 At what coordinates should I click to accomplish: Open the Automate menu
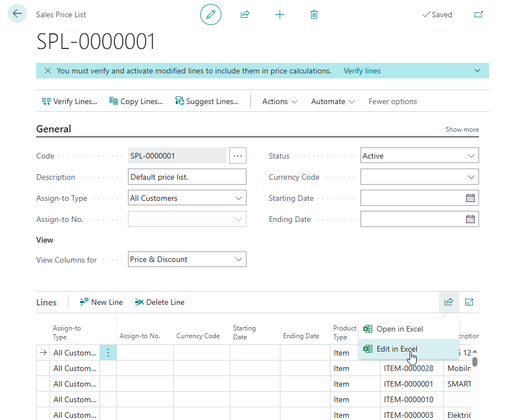[333, 101]
